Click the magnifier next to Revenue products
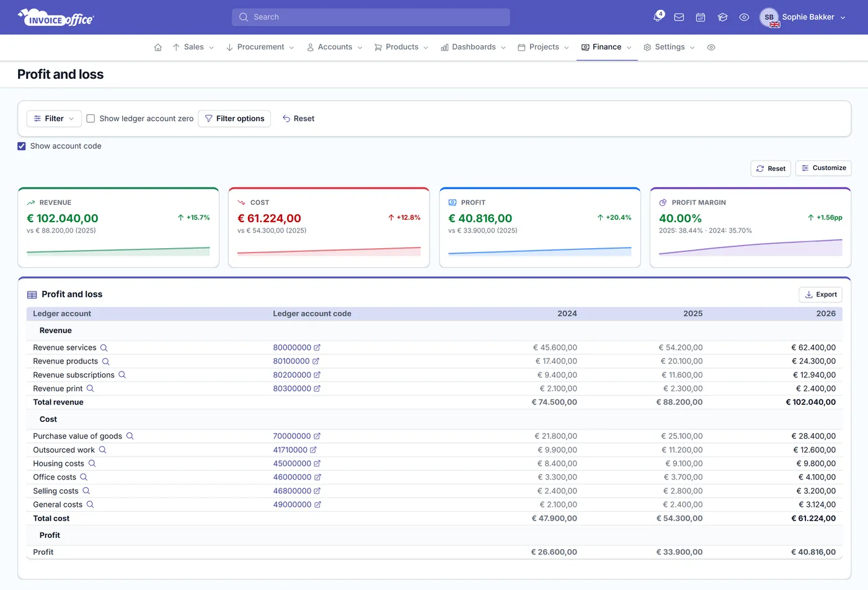Viewport: 868px width, 590px height. tap(105, 362)
